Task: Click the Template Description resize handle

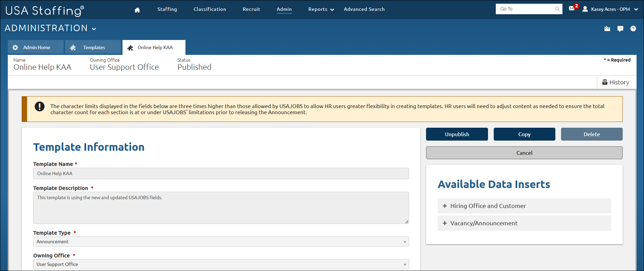Action: 407,222
